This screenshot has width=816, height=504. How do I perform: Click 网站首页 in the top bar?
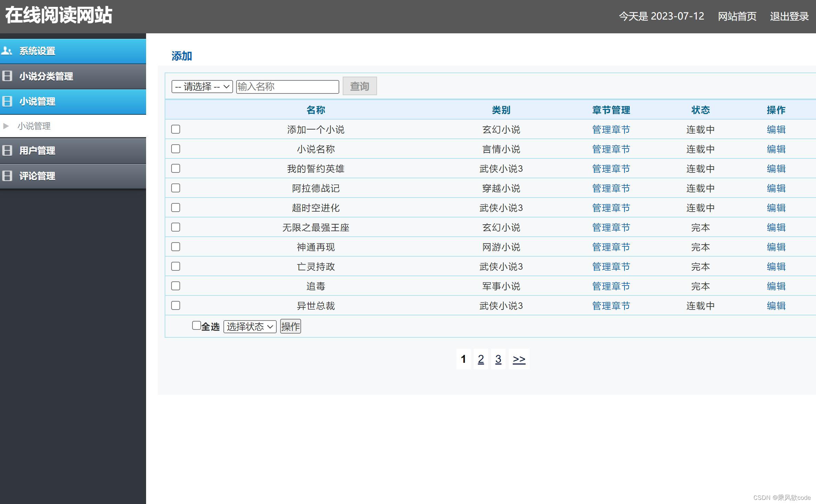(x=737, y=16)
